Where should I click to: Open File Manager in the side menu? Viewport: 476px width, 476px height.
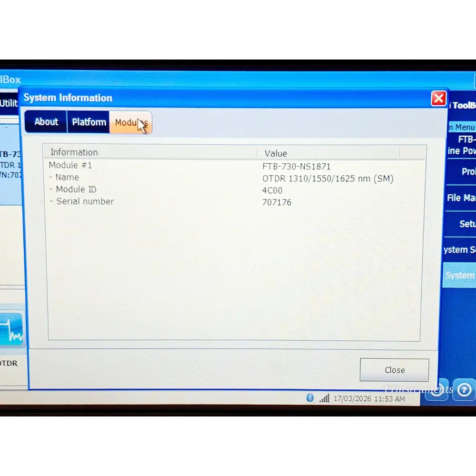point(460,198)
